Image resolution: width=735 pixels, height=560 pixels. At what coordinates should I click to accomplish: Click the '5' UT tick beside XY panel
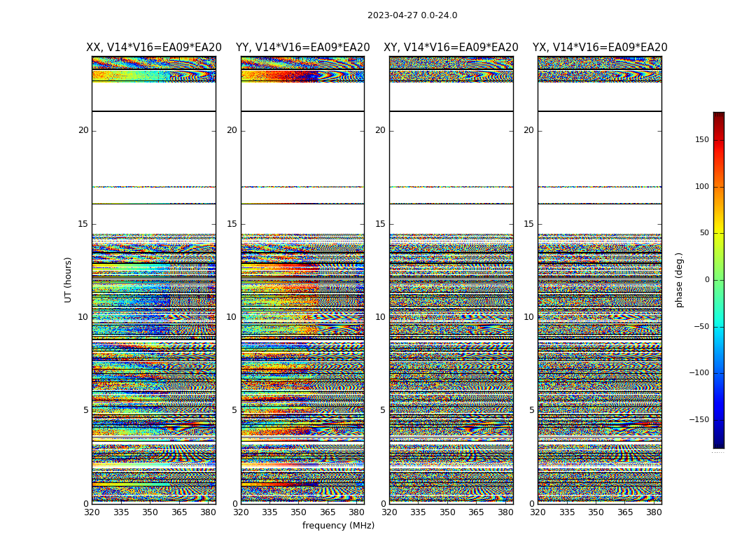pos(383,410)
